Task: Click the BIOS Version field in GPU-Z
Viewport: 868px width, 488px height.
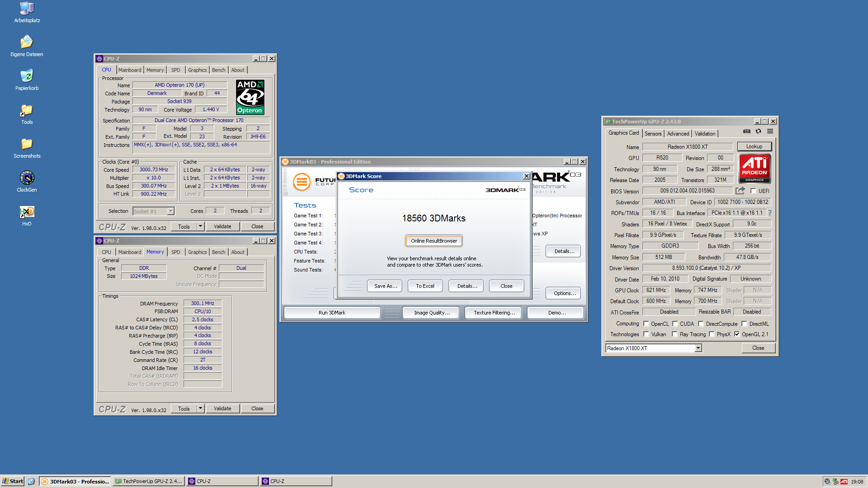Action: tap(687, 191)
